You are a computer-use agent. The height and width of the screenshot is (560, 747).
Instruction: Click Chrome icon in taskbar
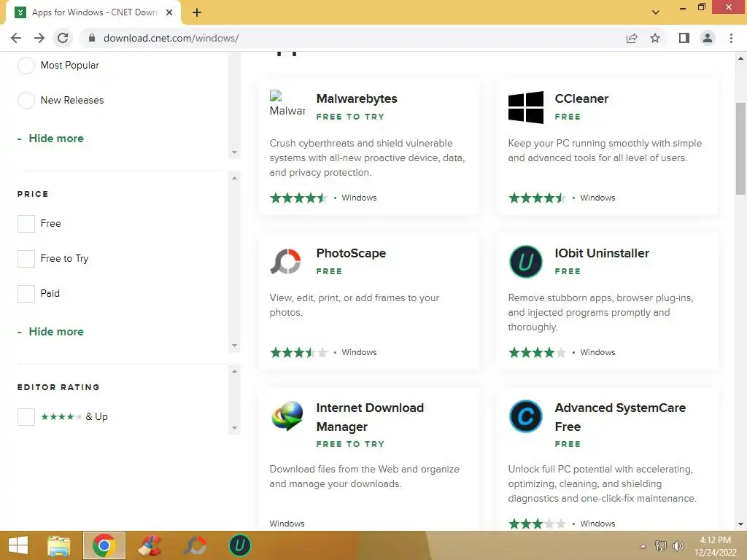104,545
